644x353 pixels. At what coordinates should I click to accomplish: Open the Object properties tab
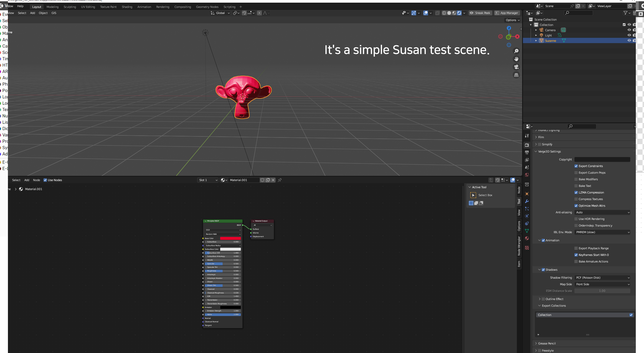coord(527,194)
